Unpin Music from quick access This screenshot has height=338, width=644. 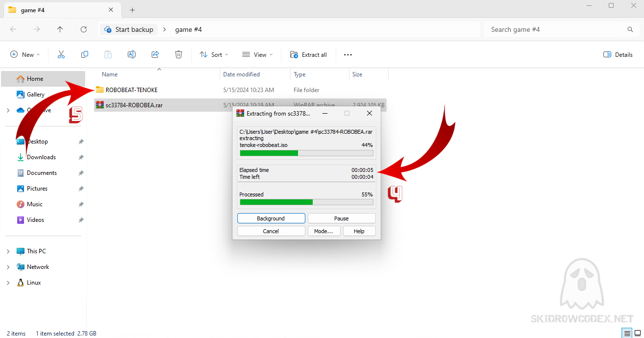[x=81, y=204]
